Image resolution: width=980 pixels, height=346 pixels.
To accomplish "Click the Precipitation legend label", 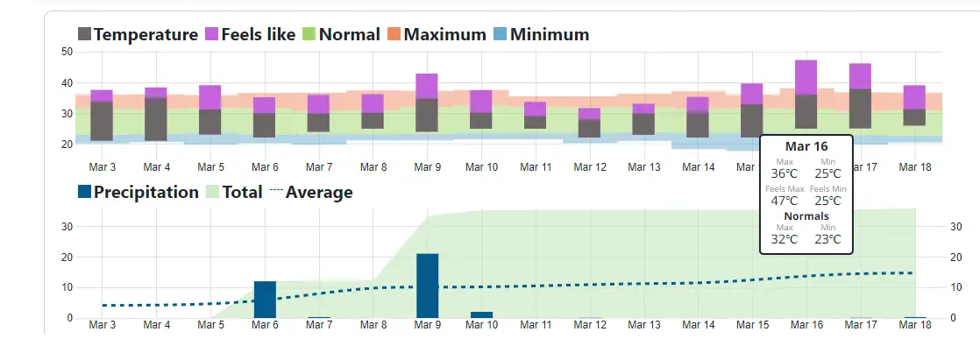I will (146, 193).
